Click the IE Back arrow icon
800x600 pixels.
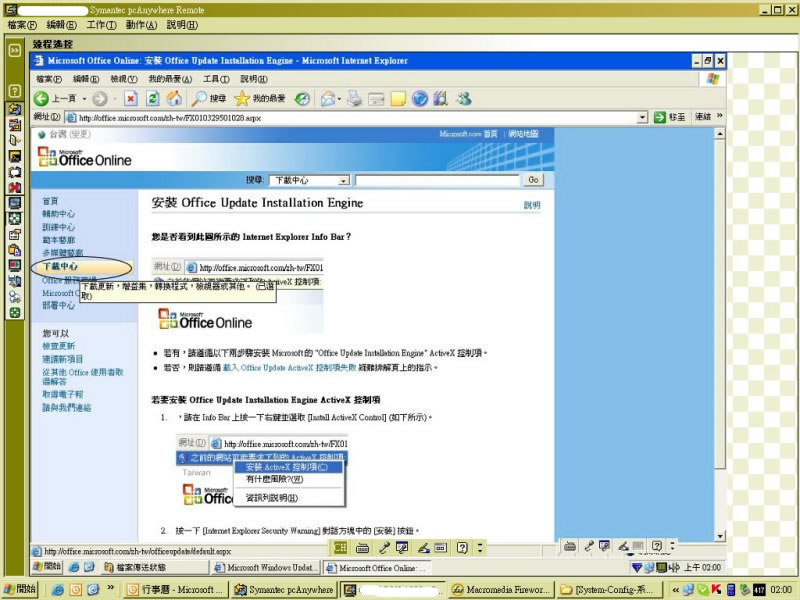[41, 98]
